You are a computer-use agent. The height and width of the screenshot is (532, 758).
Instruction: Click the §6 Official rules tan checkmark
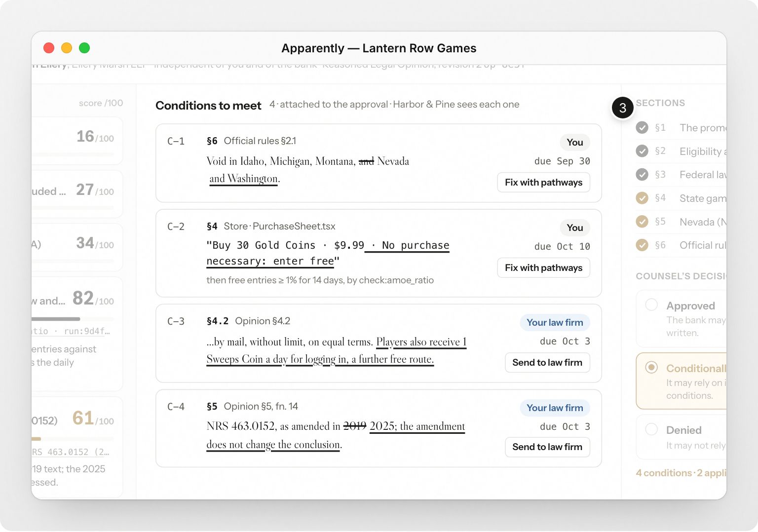(x=642, y=245)
